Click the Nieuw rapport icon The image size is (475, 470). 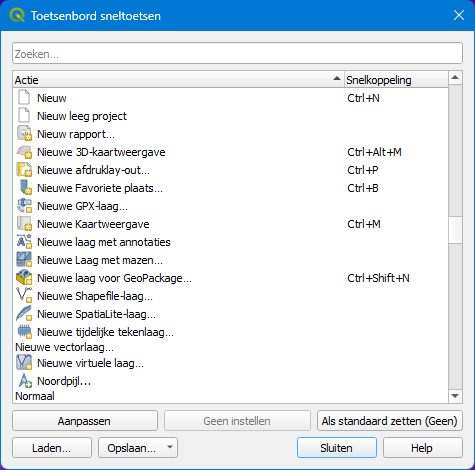(x=24, y=134)
